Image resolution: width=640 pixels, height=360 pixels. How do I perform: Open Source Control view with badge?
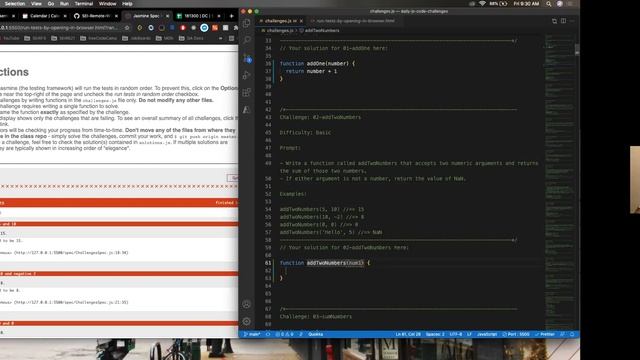tap(247, 58)
